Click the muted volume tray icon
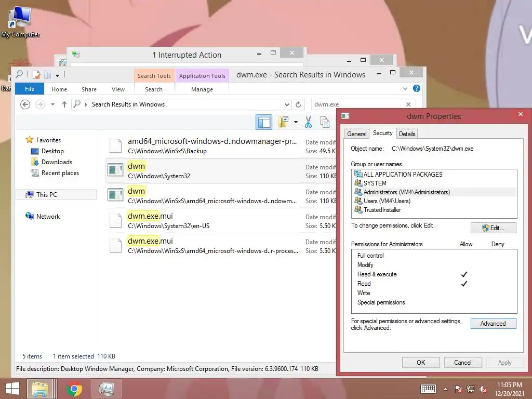Screen dimensions: 532x399 click(483, 389)
